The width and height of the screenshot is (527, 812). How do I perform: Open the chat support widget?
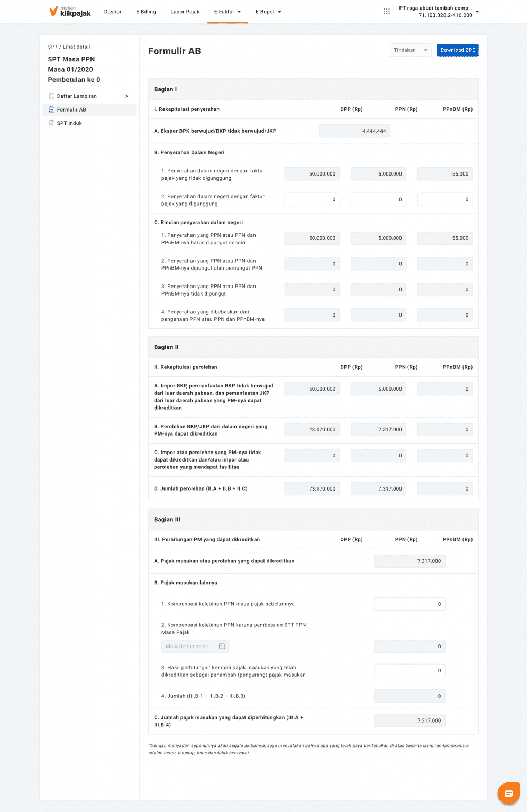point(508,793)
